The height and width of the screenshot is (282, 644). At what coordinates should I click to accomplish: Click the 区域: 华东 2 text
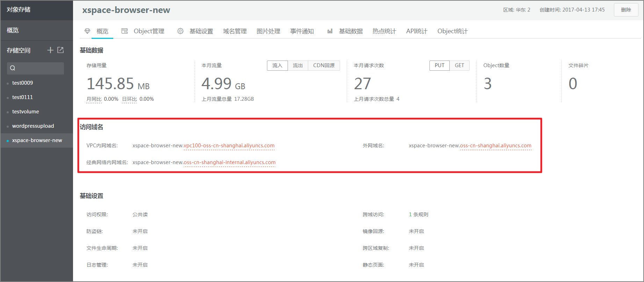[x=517, y=10]
